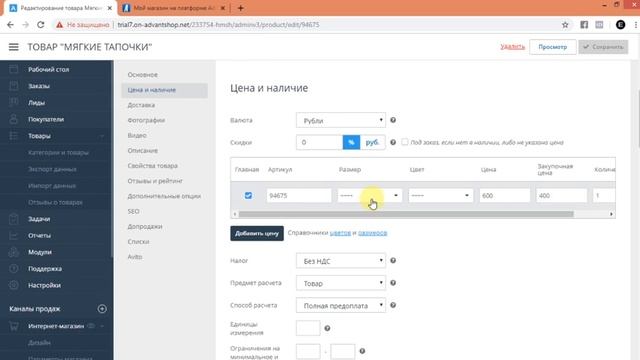Image resolution: width=640 pixels, height=360 pixels.
Task: Add sales channel with plus icon
Action: tap(102, 309)
